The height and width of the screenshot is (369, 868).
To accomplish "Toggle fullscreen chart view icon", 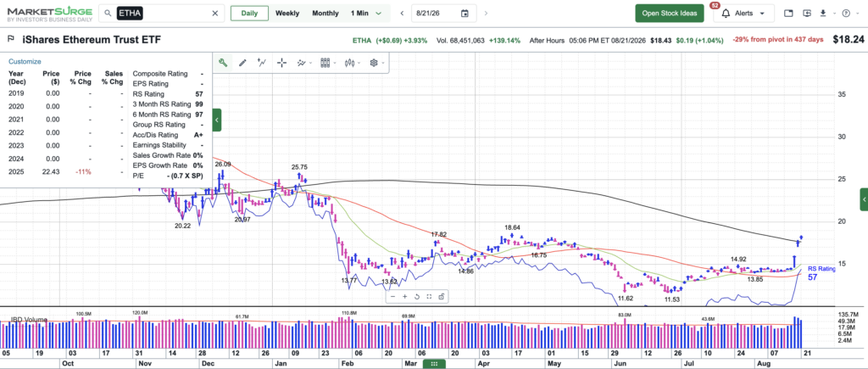I will tap(429, 297).
